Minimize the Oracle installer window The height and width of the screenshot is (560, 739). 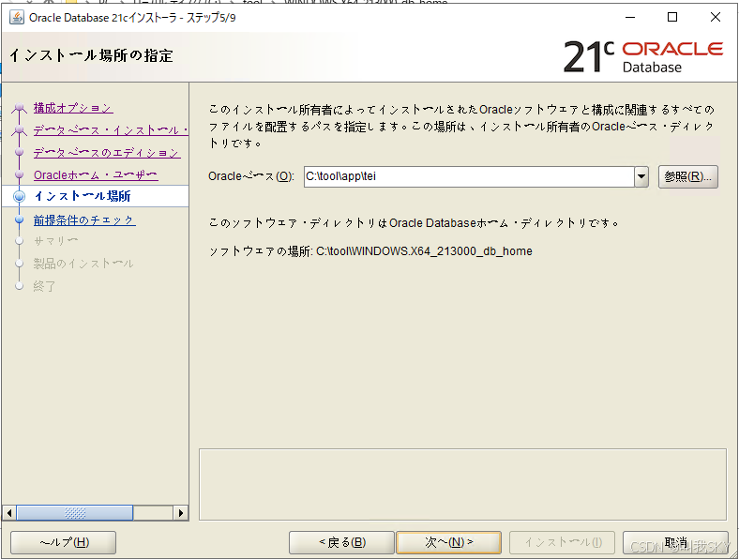pyautogui.click(x=630, y=18)
